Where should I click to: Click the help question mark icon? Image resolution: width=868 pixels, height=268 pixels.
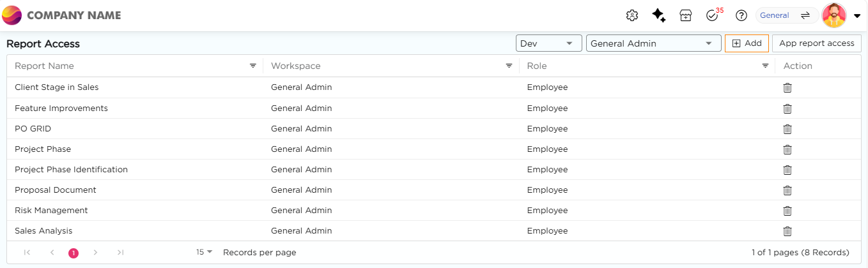click(x=741, y=15)
